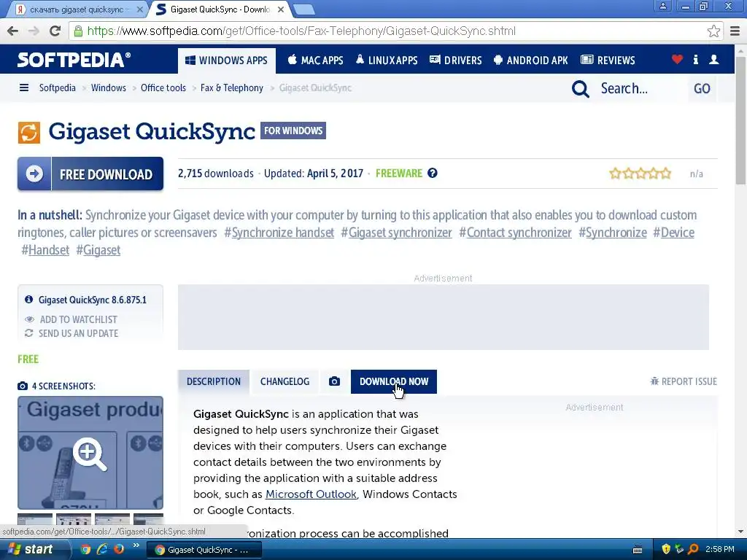Click Add to Watchlist
This screenshot has width=747, height=560.
click(x=71, y=319)
